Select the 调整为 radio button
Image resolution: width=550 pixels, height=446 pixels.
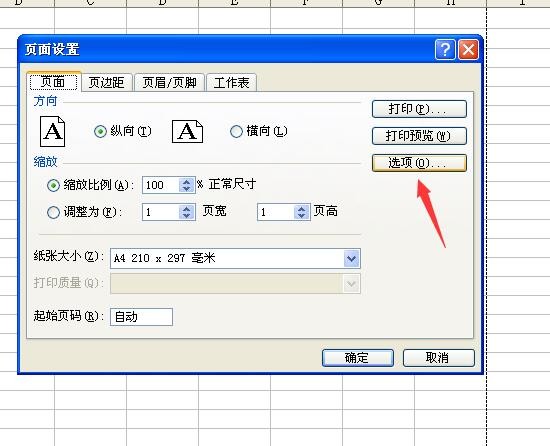pos(53,212)
